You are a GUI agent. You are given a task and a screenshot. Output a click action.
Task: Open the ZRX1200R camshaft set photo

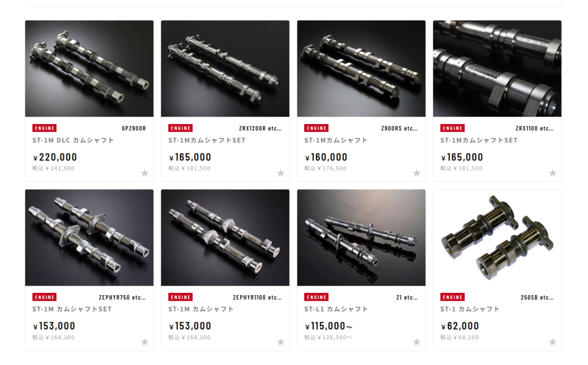click(225, 68)
